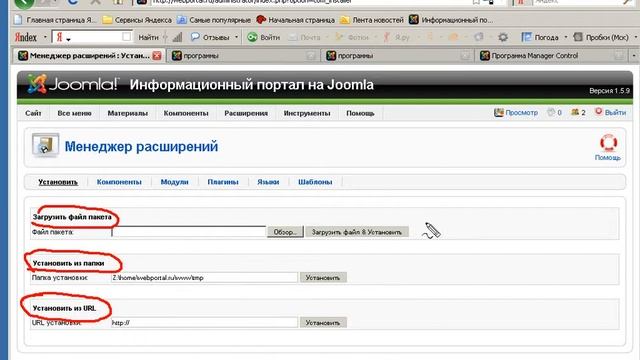Click the Yandex toolbar search field
This screenshot has width=640, height=360.
pyautogui.click(x=92, y=37)
